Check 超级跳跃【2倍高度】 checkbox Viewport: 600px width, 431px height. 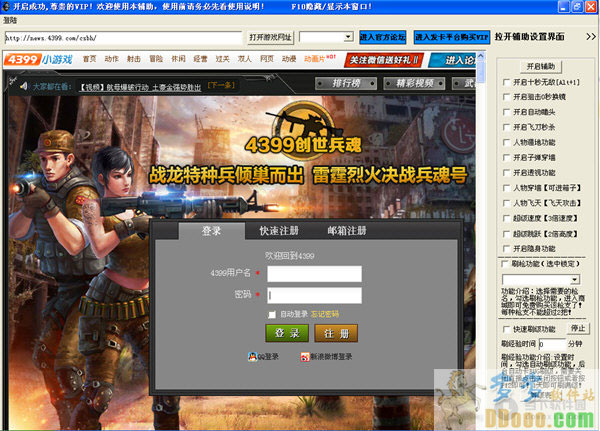click(x=506, y=233)
